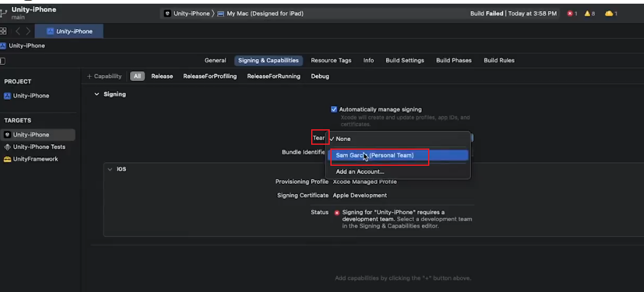Select the ReleaseForProfiling configuration filter

[x=210, y=76]
